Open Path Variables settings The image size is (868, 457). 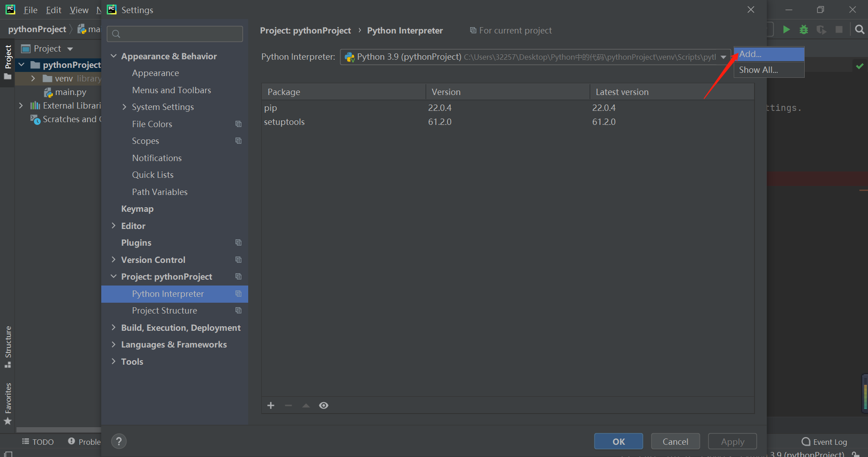point(160,192)
